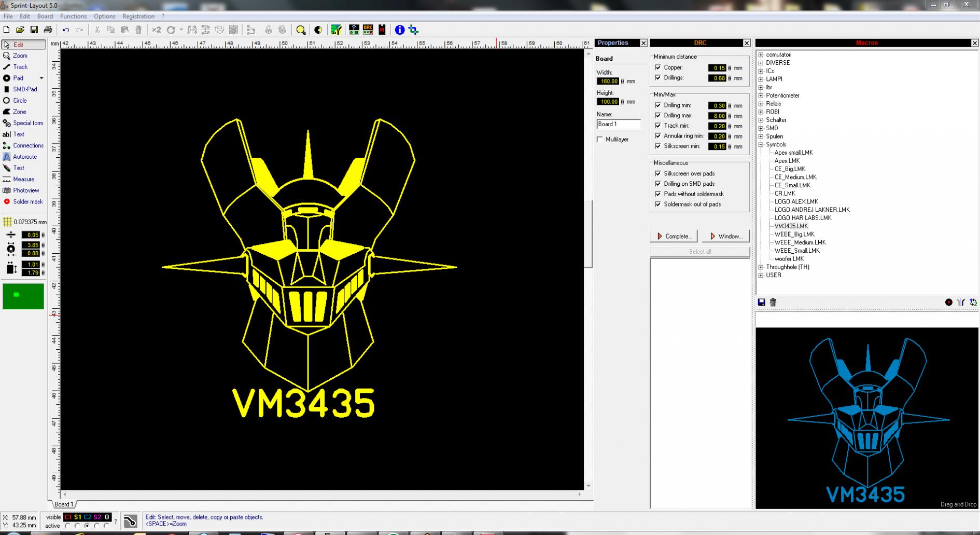Expand the Throughhole (TH) folder
The height and width of the screenshot is (535, 980).
[x=761, y=267]
